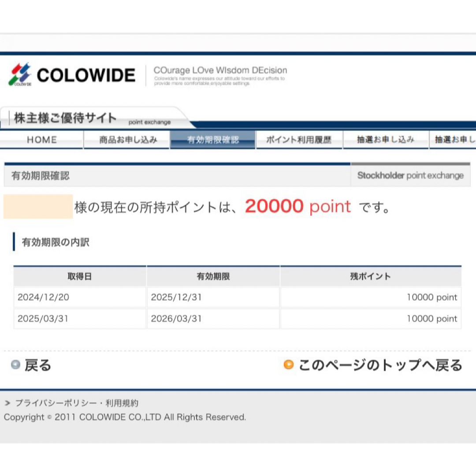476x476 pixels.
Task: Open the cut-off 抽選お申し tab at right edge
Action: [x=453, y=140]
